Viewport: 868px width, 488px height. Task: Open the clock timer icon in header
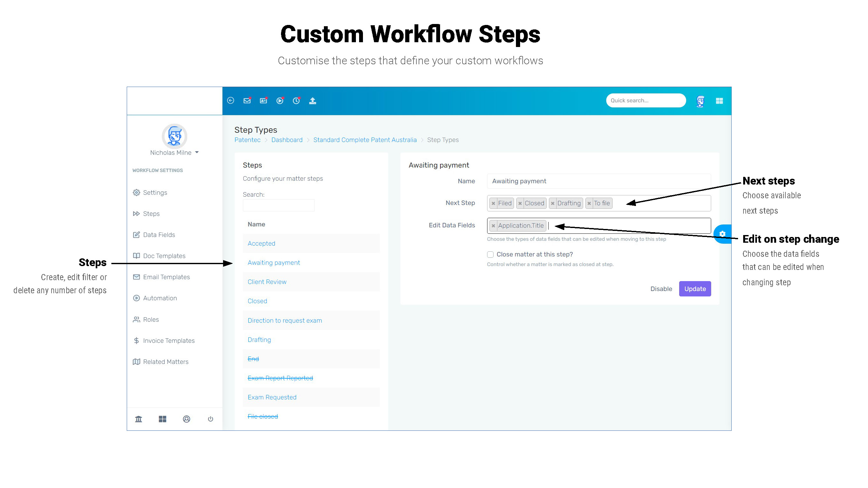(x=296, y=100)
